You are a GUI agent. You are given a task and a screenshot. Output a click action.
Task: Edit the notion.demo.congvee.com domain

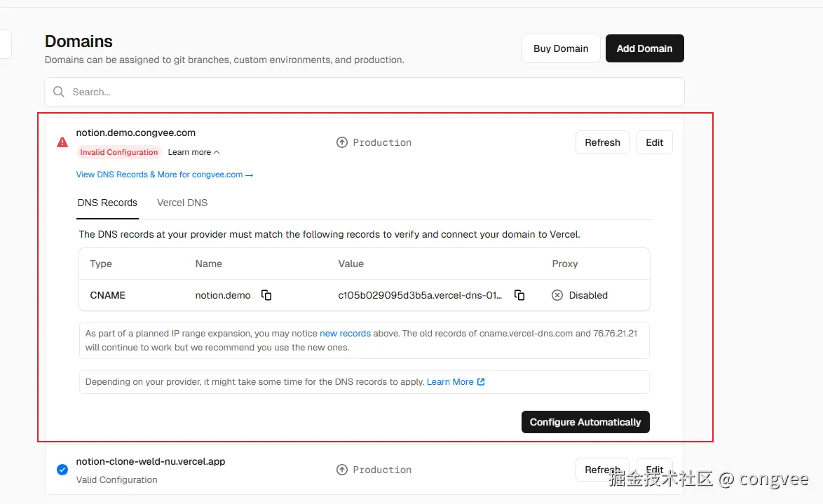click(655, 142)
